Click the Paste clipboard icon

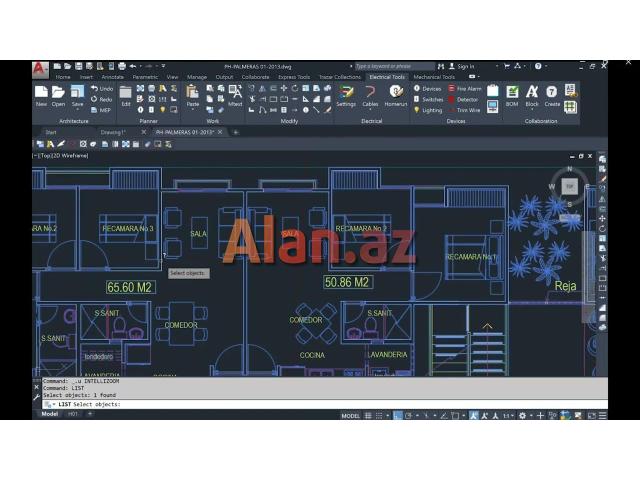(192, 92)
